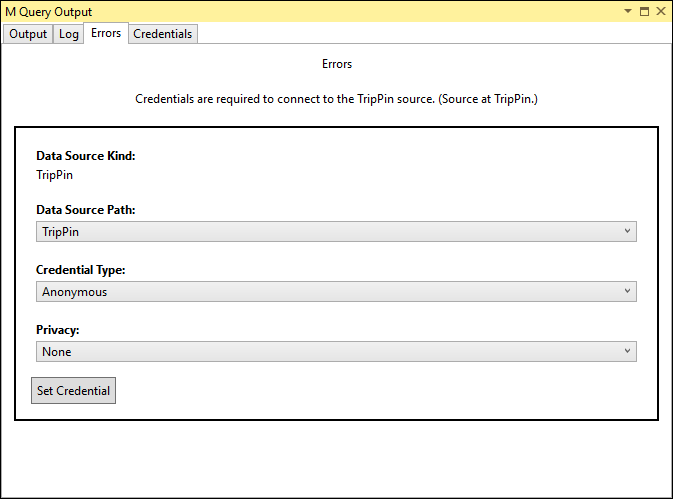Image resolution: width=673 pixels, height=499 pixels.
Task: Click the Data Source Kind label
Action: 85,156
